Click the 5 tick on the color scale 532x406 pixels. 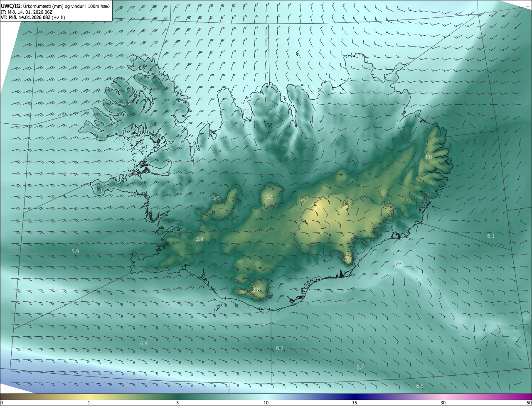pyautogui.click(x=177, y=403)
